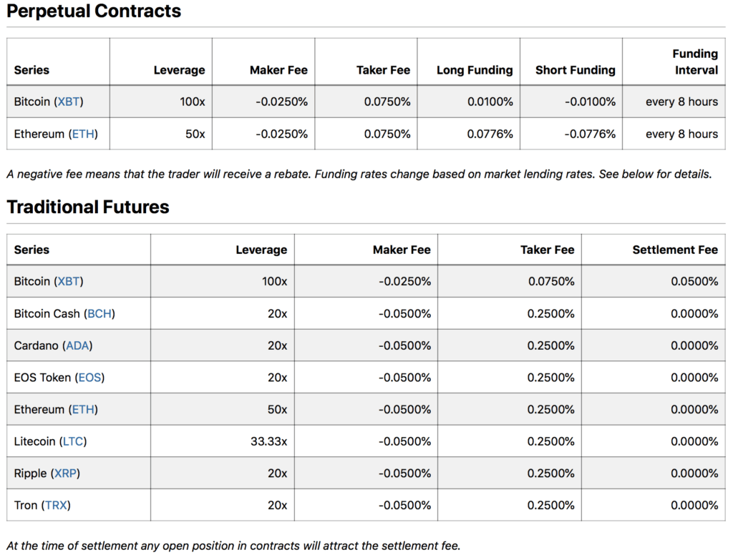The width and height of the screenshot is (733, 560).
Task: Select the Funding Interval column header
Action: point(694,62)
